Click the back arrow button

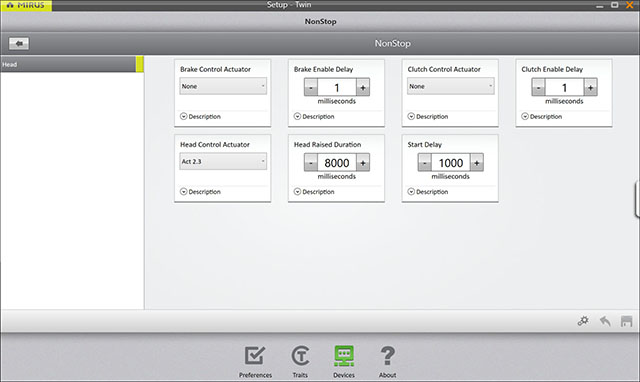point(19,43)
